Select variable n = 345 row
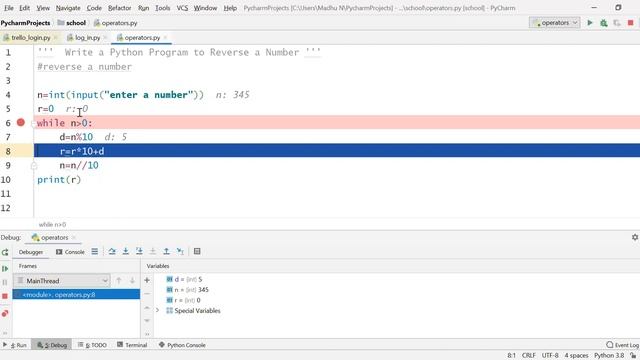This screenshot has width=640, height=360. point(188,290)
